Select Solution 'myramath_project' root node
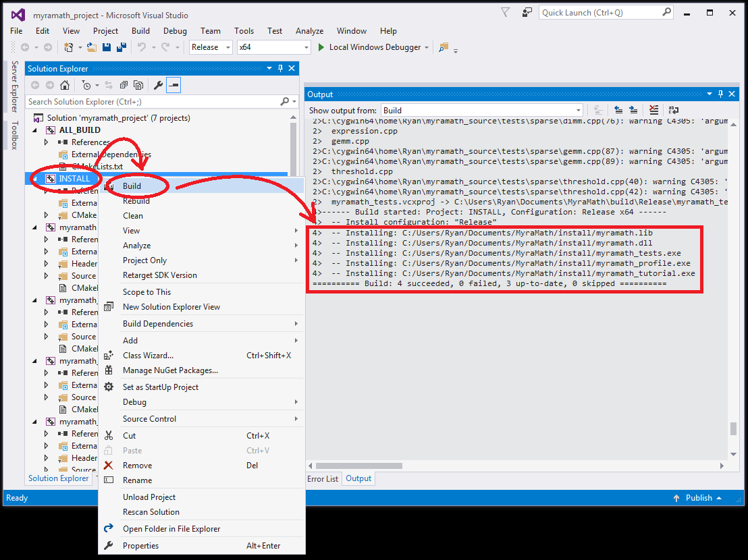Image resolution: width=748 pixels, height=560 pixels. (x=118, y=118)
